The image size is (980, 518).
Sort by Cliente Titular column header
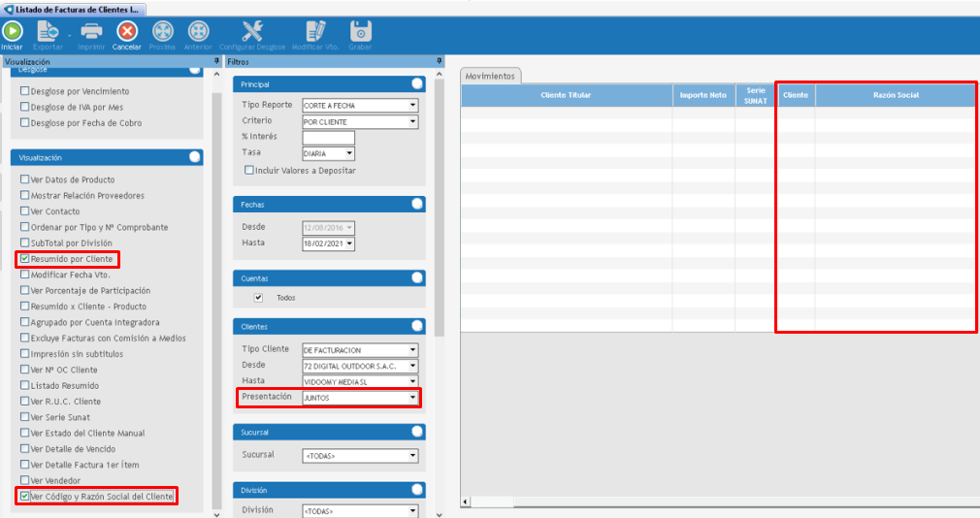click(566, 95)
